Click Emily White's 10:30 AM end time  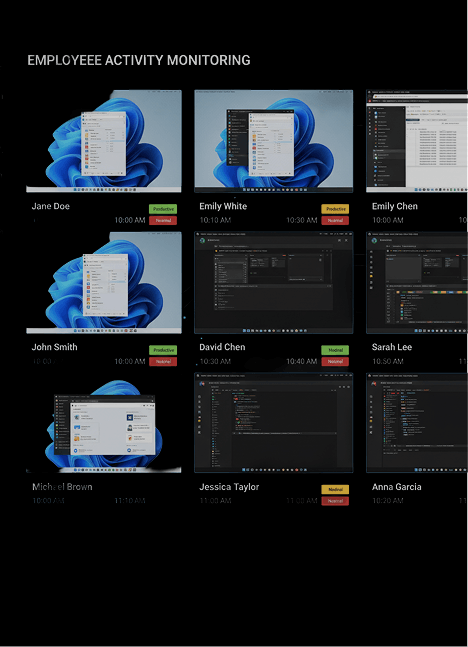point(302,220)
